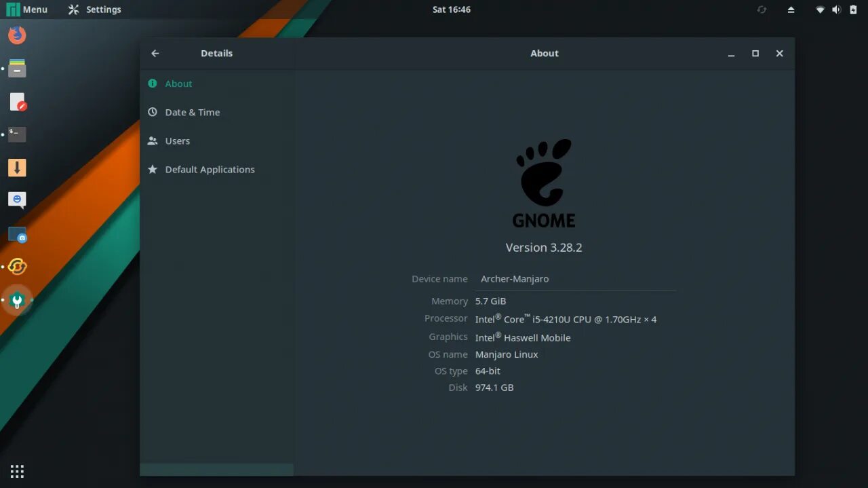Screen dimensions: 868x488
Task: Maximize the Settings window
Action: pos(755,54)
